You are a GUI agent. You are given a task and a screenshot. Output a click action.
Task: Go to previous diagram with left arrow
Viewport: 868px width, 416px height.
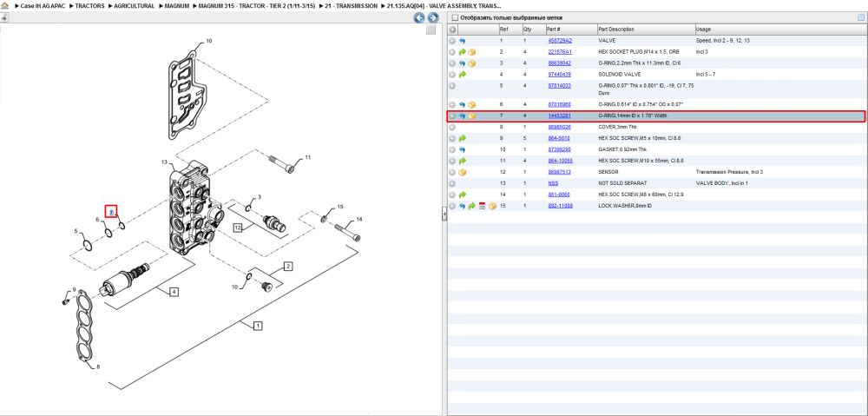[x=419, y=17]
